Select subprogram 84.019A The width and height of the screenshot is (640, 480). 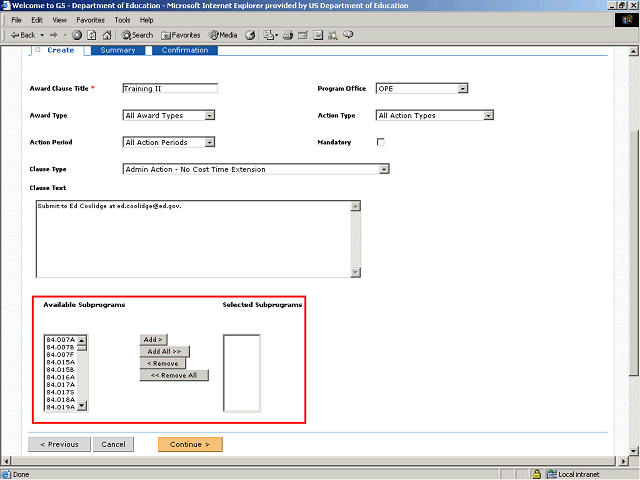tap(60, 407)
